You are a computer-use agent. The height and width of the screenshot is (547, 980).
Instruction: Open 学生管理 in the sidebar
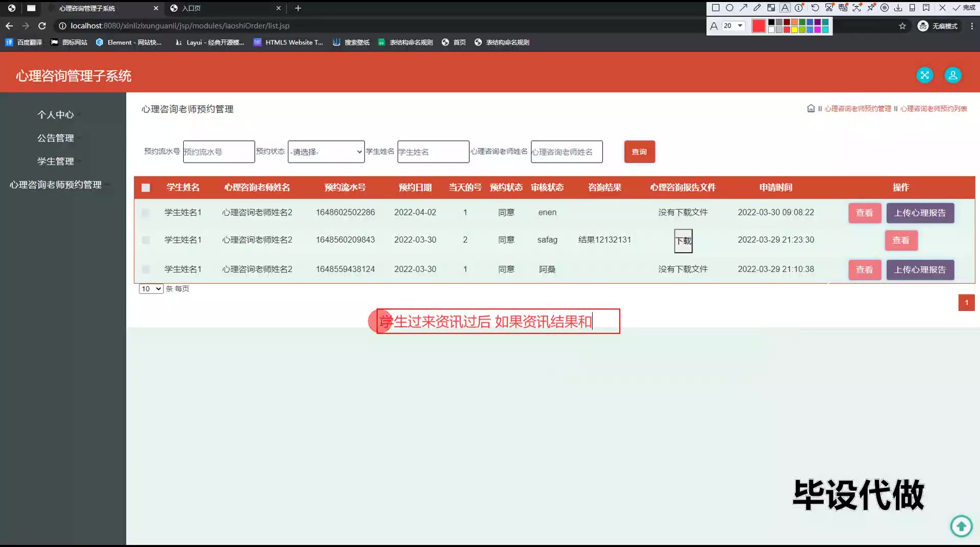pos(55,161)
